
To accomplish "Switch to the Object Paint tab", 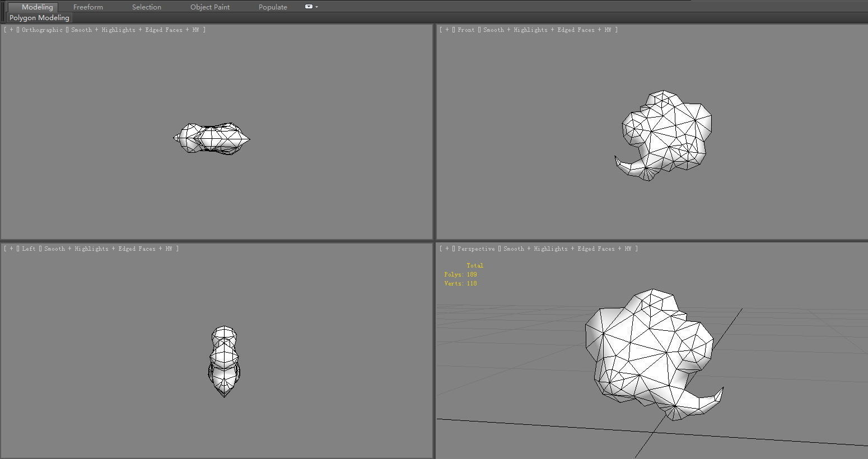I will point(210,7).
